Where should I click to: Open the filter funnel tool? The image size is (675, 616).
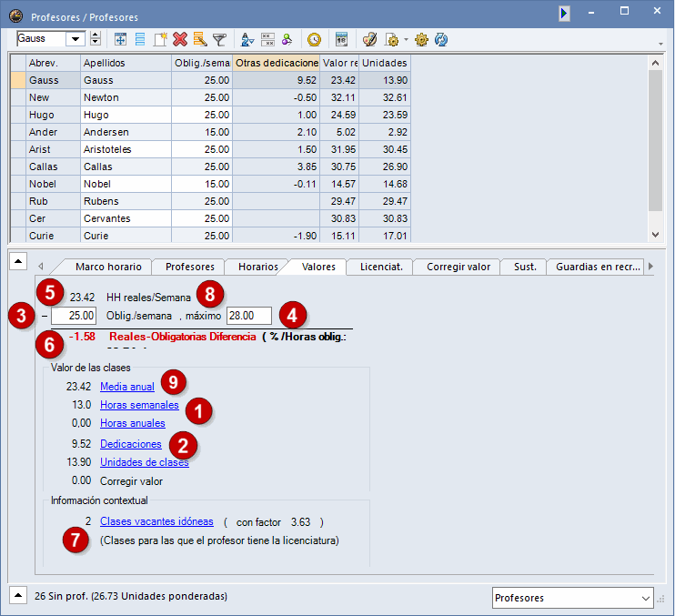click(219, 40)
